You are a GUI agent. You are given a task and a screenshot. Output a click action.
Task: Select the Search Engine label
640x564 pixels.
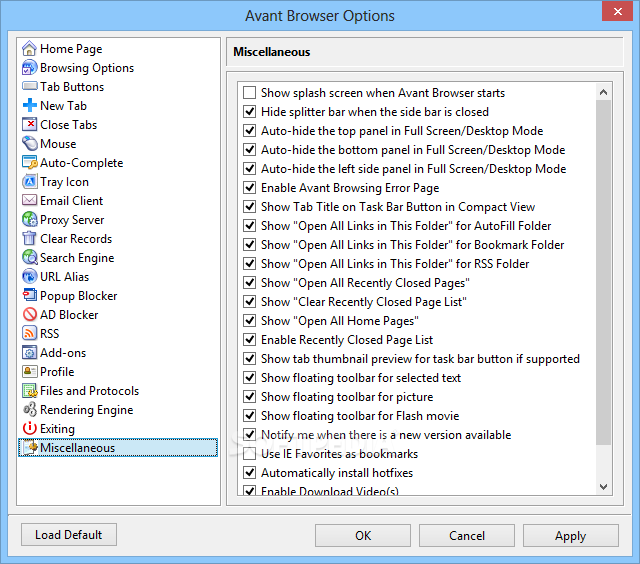[x=77, y=258]
